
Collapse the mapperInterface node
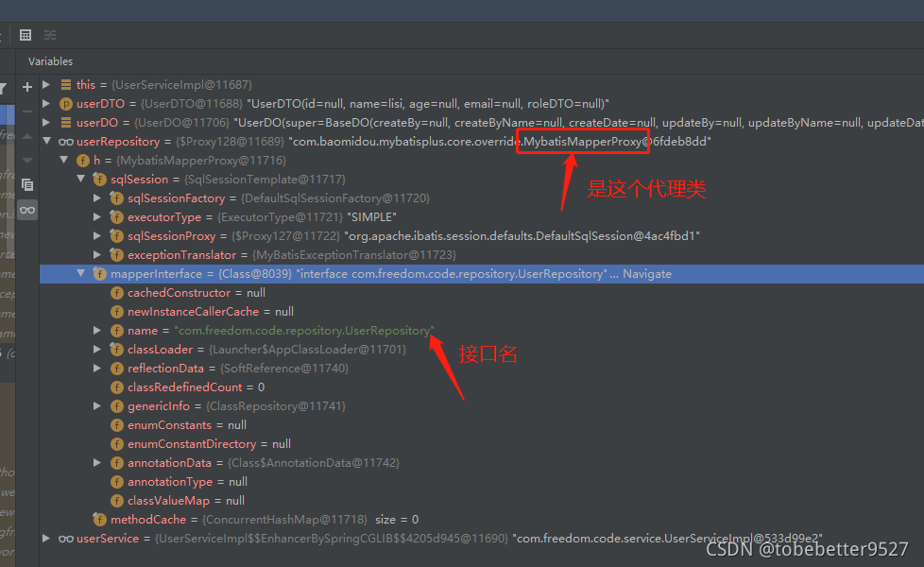80,273
